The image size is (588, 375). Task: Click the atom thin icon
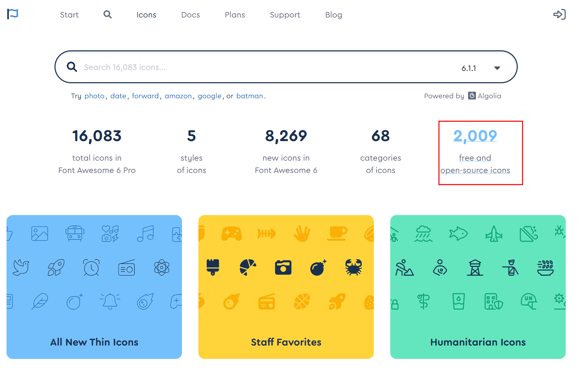[x=162, y=267]
